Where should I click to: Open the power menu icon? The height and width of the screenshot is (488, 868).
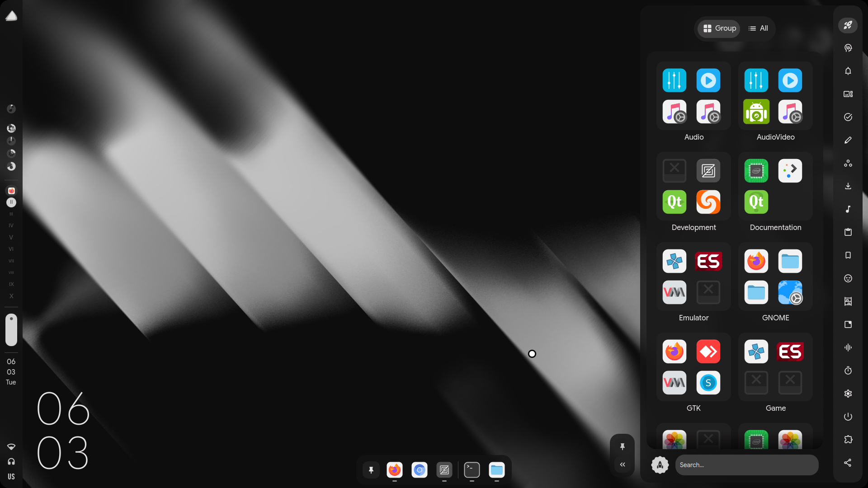point(848,416)
